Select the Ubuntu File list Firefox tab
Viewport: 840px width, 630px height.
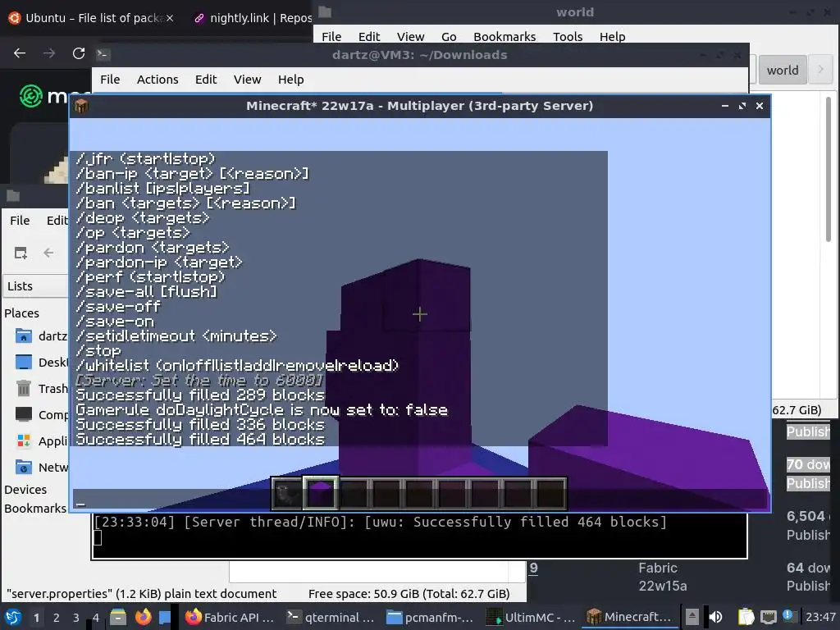tap(91, 18)
